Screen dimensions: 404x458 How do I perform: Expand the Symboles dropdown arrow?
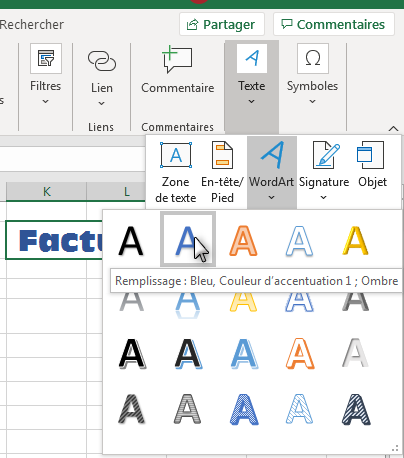coord(312,101)
